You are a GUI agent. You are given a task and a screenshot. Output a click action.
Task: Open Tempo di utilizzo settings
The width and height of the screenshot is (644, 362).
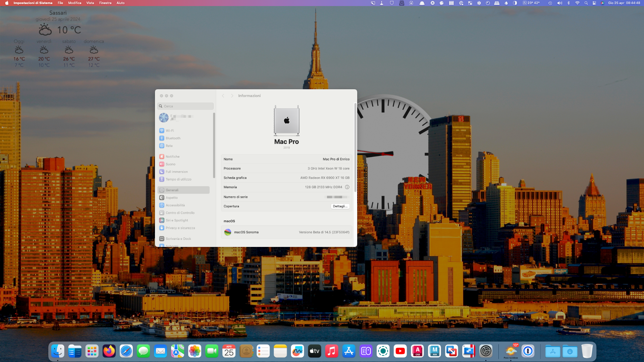178,179
